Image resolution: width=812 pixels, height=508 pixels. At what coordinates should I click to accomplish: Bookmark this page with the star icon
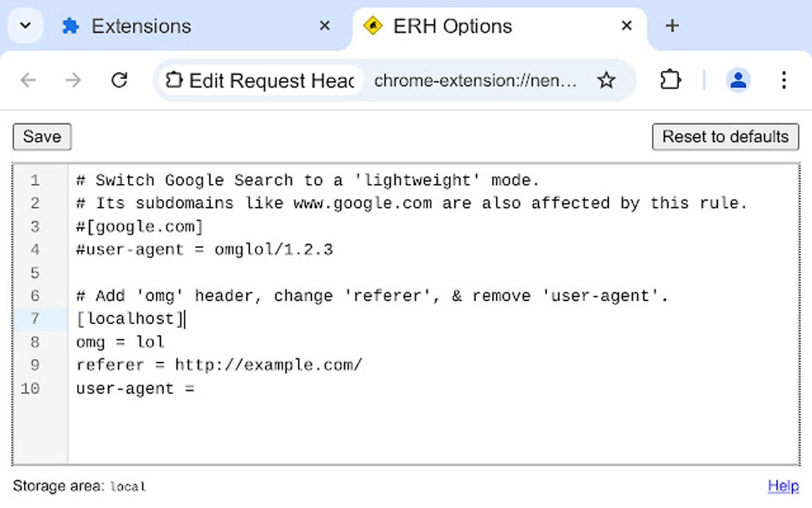tap(606, 80)
